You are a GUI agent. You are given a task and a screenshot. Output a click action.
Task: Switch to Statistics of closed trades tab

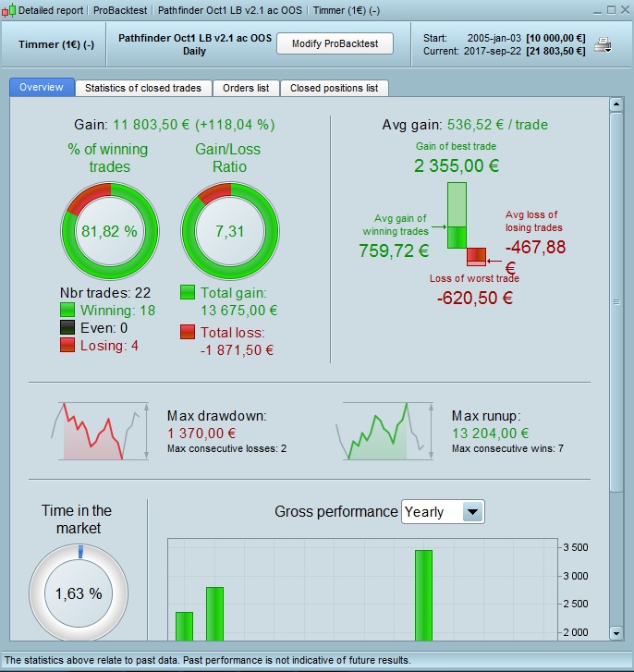coord(143,88)
